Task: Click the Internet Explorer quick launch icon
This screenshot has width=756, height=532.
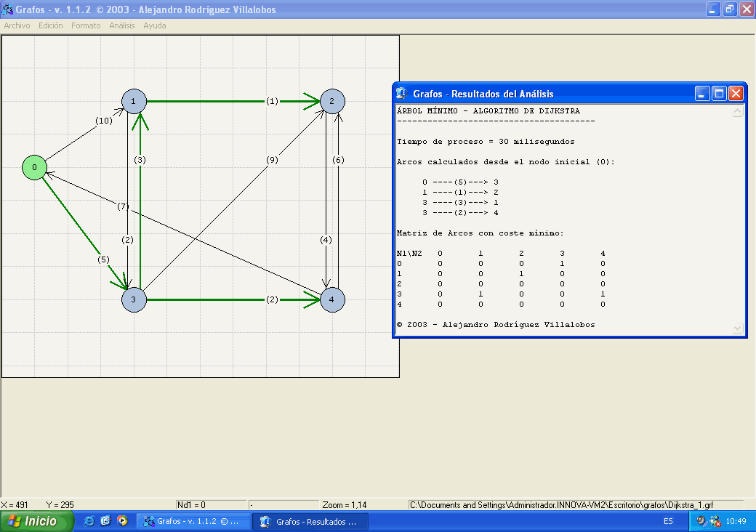Action: pyautogui.click(x=89, y=521)
